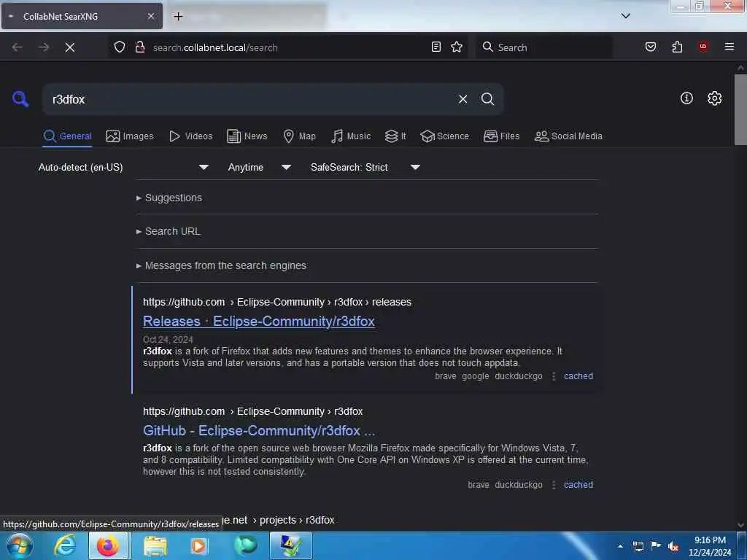Viewport: 747px width, 560px height.
Task: Switch to Science search category
Action: [x=444, y=136]
